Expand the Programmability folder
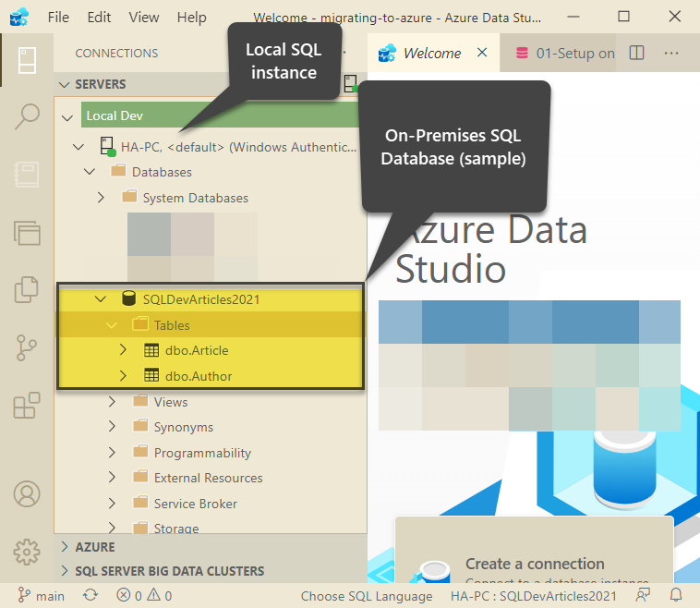Viewport: 700px width, 608px height. [x=112, y=453]
